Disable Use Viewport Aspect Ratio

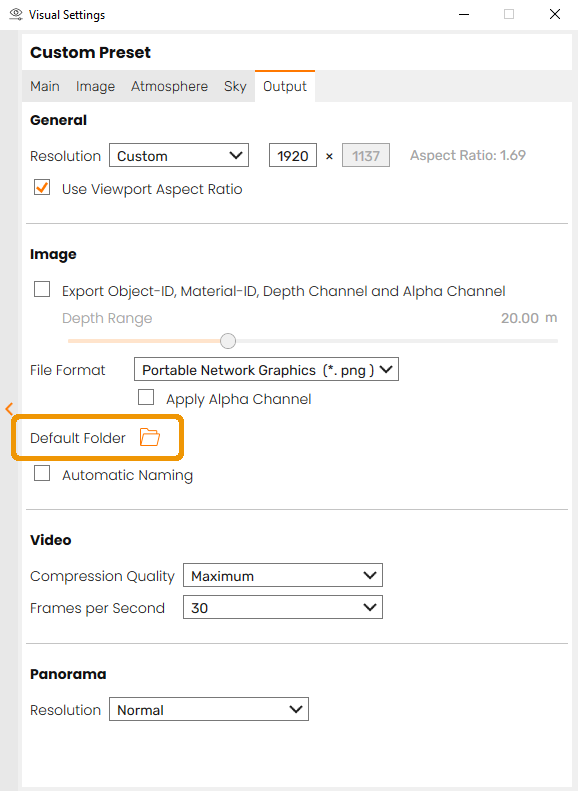click(x=42, y=188)
